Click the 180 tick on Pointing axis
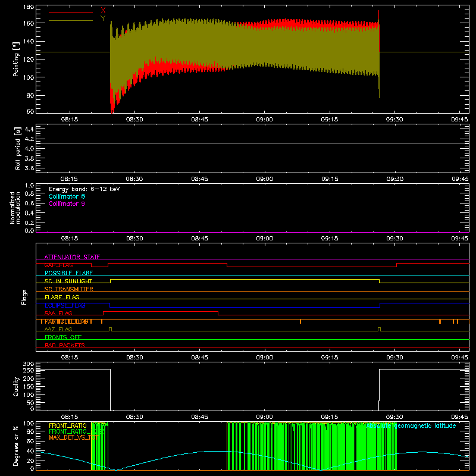This screenshot has width=476, height=476. tap(29, 7)
